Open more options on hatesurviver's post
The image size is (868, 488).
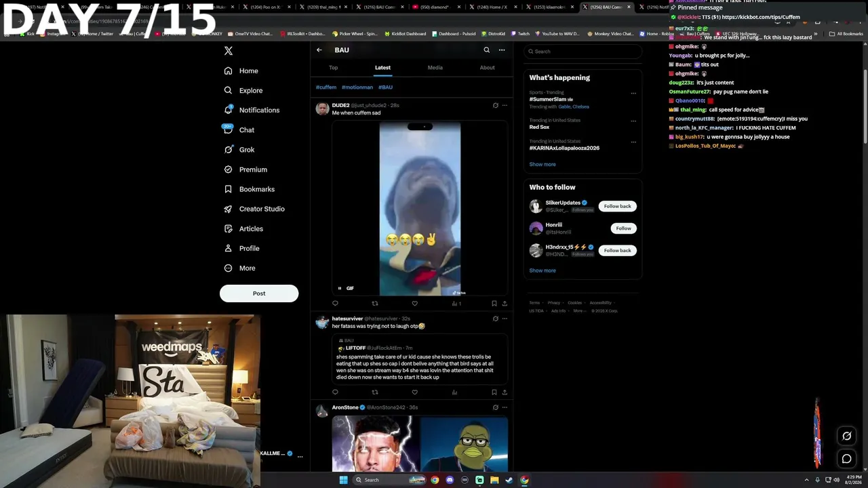(505, 319)
